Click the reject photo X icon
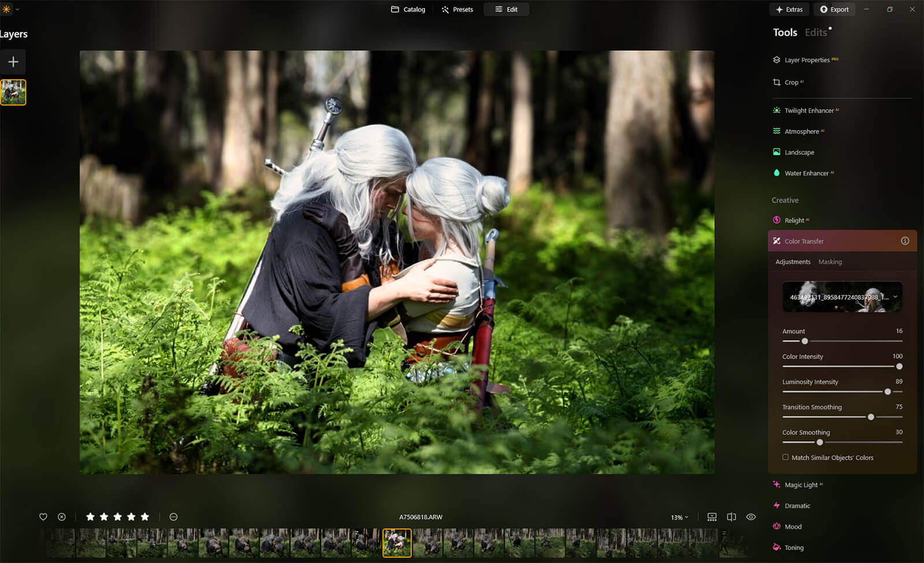This screenshot has height=563, width=924. coord(62,517)
